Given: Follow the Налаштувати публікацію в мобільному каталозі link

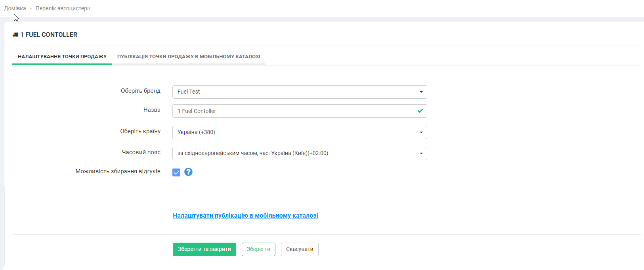Looking at the screenshot, I should pyautogui.click(x=245, y=216).
